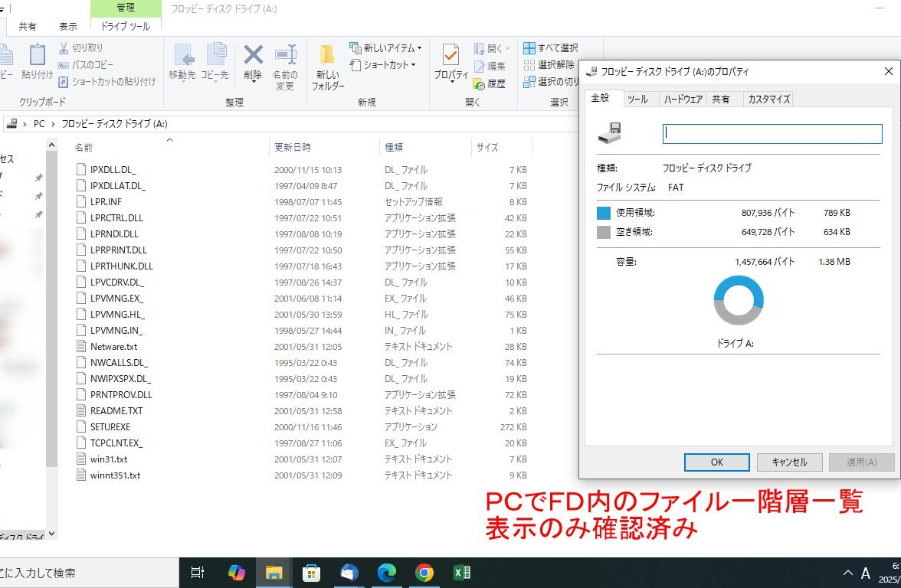The width and height of the screenshot is (901, 588).
Task: Click the キャンセル button in dialog
Action: pos(789,462)
